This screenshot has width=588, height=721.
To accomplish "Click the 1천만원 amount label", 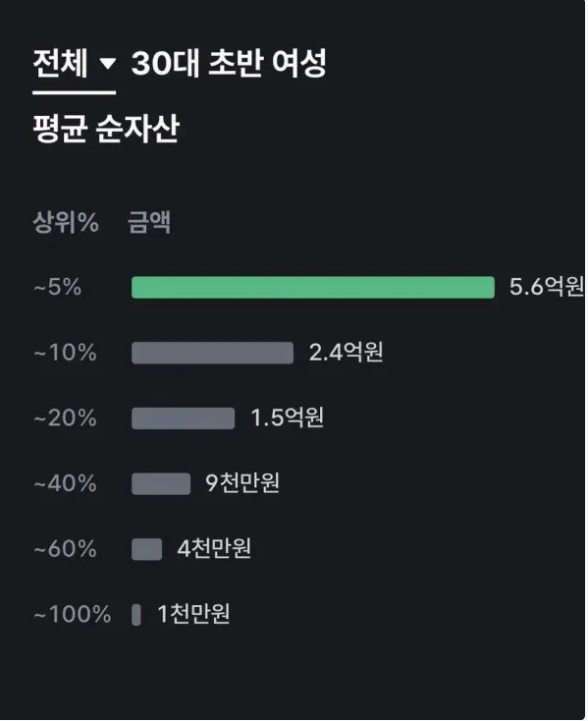I will point(193,613).
